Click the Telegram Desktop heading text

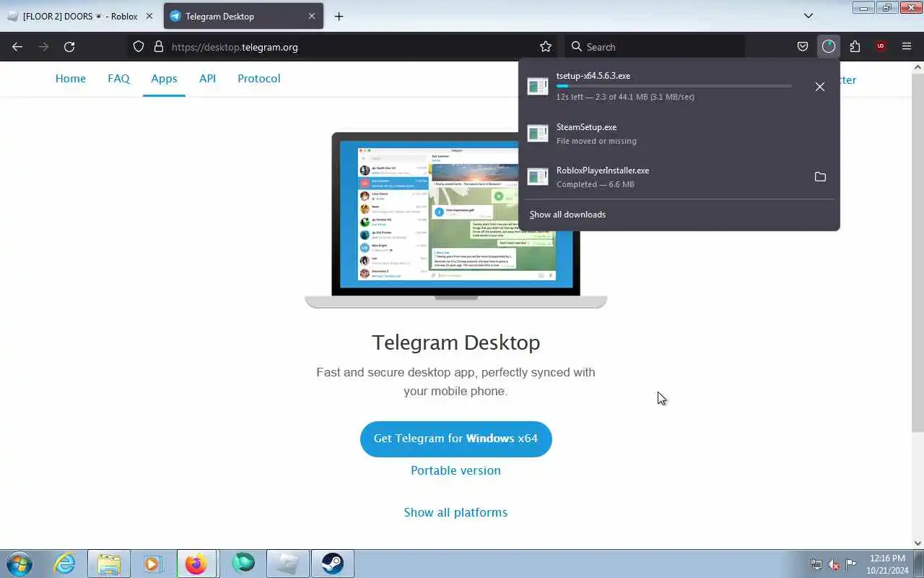[456, 342]
